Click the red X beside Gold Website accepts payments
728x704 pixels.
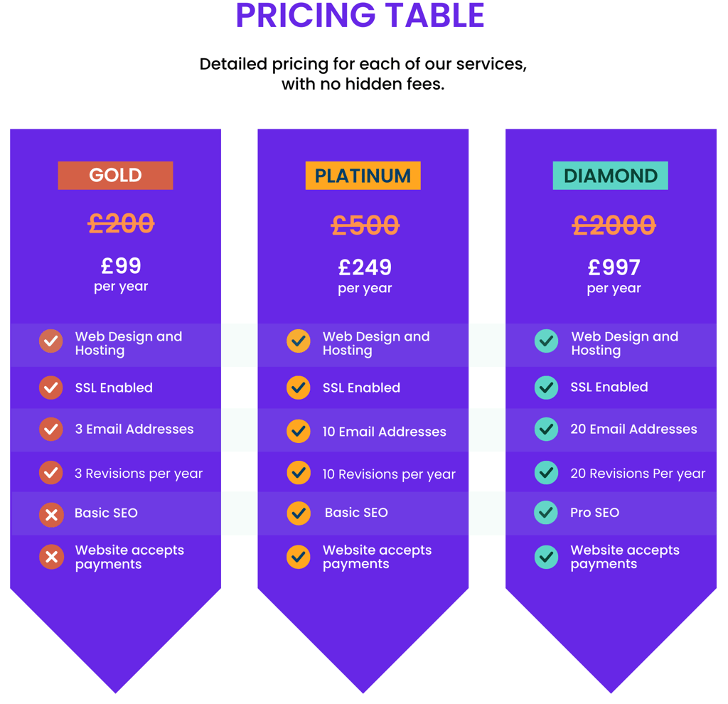[x=51, y=557]
